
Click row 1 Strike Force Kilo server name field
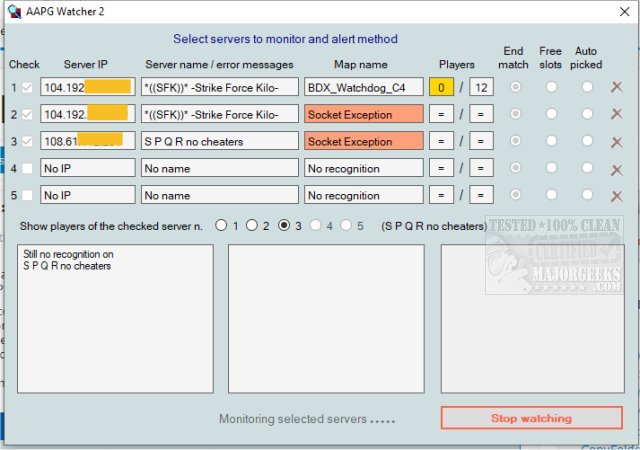(220, 87)
